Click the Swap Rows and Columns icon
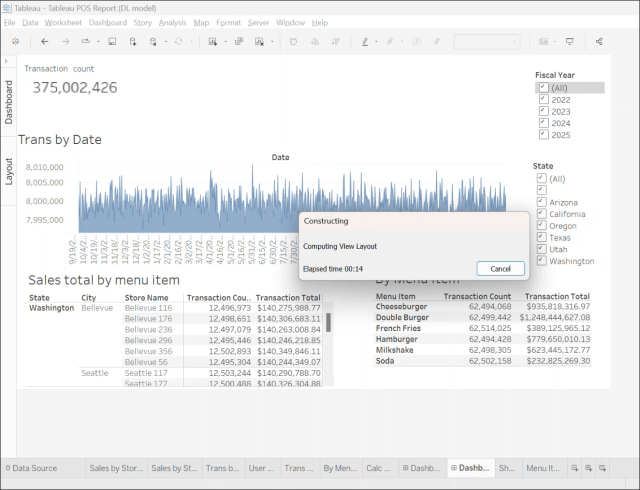 (293, 41)
